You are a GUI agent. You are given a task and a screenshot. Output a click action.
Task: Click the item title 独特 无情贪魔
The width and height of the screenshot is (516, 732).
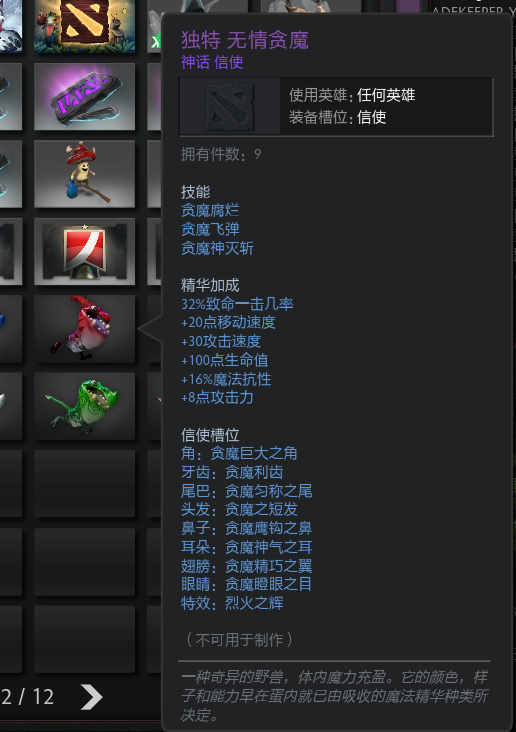(x=245, y=40)
